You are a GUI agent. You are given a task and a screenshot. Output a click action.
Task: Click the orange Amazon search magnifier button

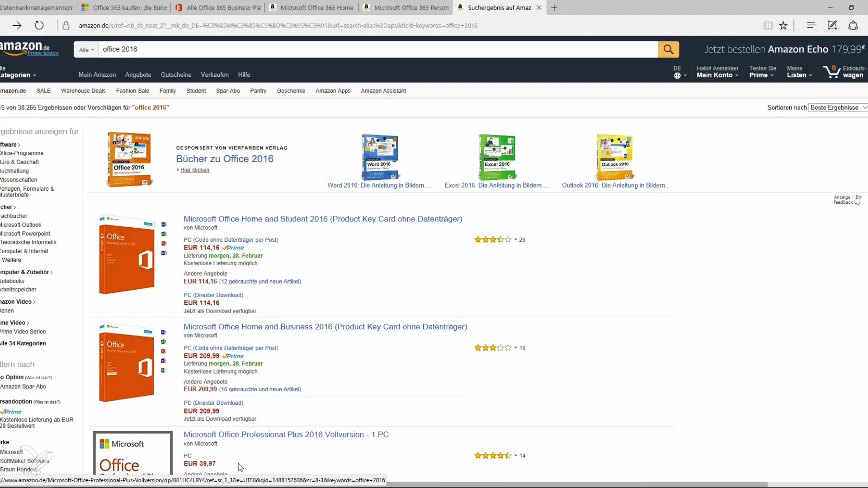click(669, 49)
